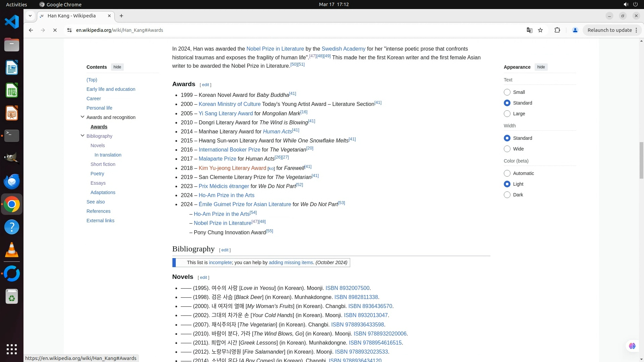Screen dimensions: 644x362
Task: Select the Wide width option
Action: click(x=507, y=149)
